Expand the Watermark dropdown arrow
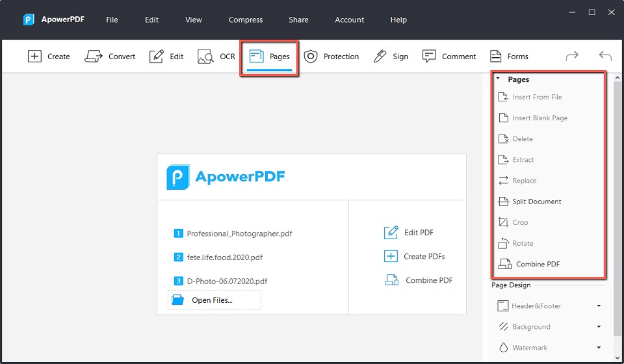 [x=599, y=348]
